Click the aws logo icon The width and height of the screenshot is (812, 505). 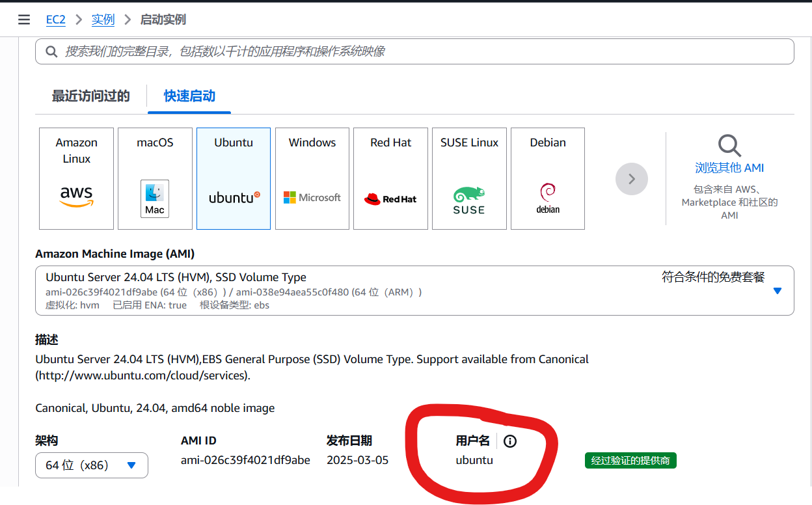tap(76, 197)
